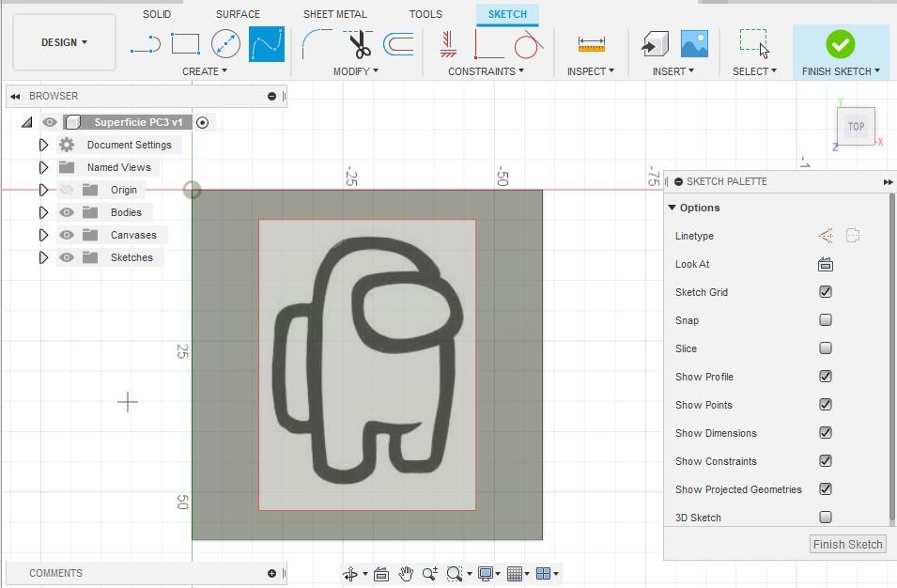Collapse the Options section in Sketch Palette

coord(672,207)
